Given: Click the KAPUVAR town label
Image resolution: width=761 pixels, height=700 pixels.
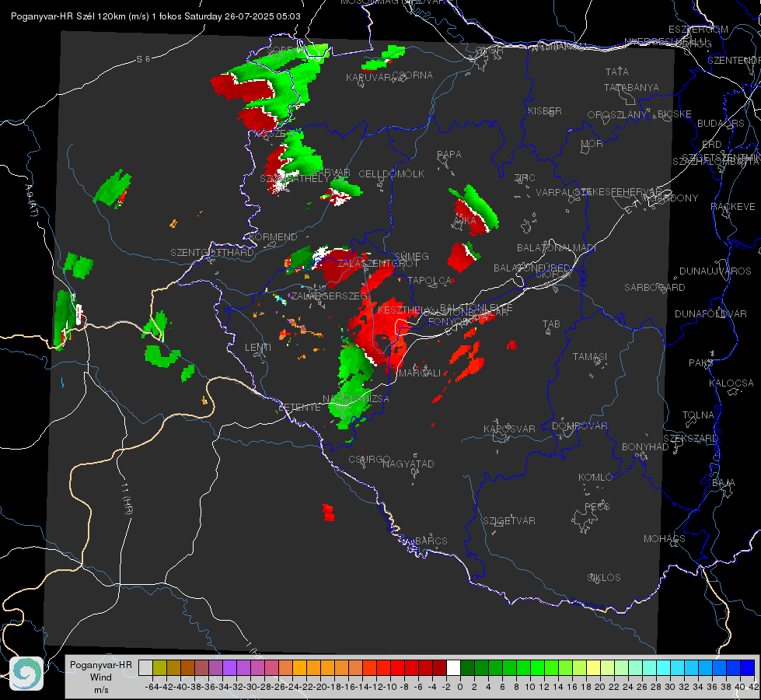Looking at the screenshot, I should click(x=369, y=77).
